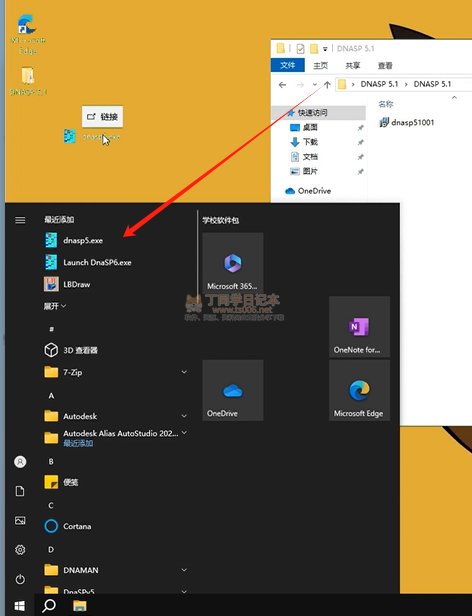
Task: Click letter D index in app list
Action: pos(51,550)
